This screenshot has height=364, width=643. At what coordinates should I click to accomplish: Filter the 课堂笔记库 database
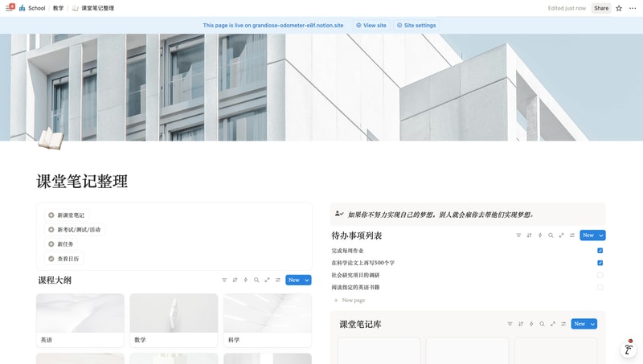tap(510, 324)
